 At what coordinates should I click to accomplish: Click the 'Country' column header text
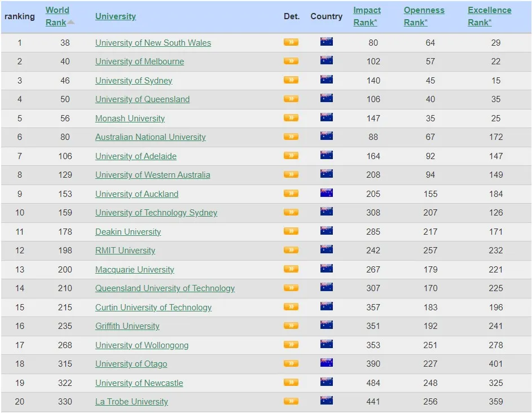(327, 16)
